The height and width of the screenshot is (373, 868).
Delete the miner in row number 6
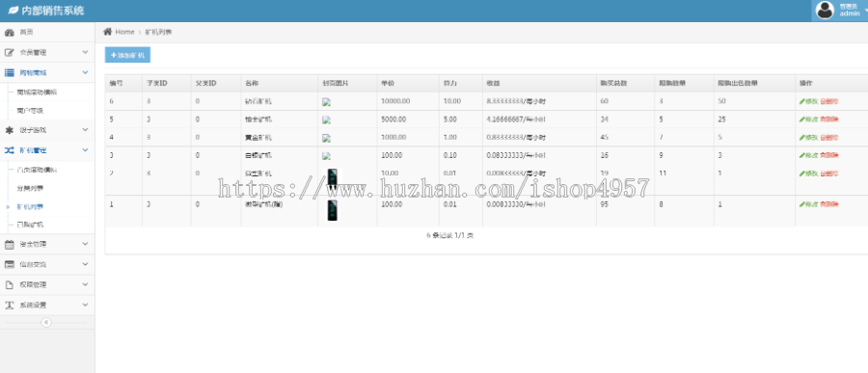pos(829,102)
